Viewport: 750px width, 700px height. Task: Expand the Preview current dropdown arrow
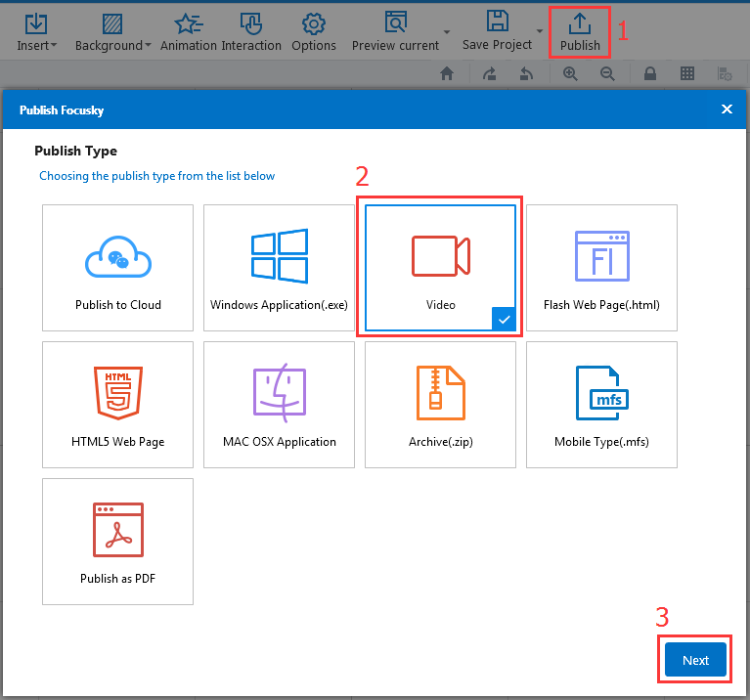447,32
